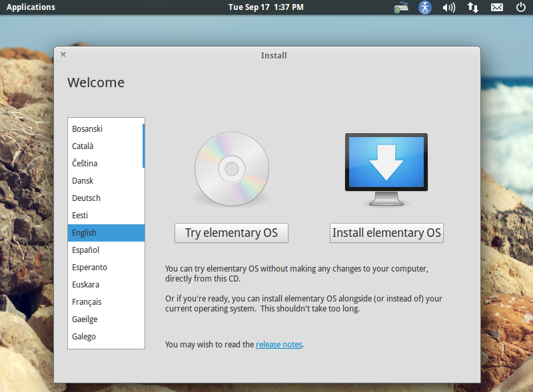
Task: Select Galego language
Action: (x=106, y=337)
